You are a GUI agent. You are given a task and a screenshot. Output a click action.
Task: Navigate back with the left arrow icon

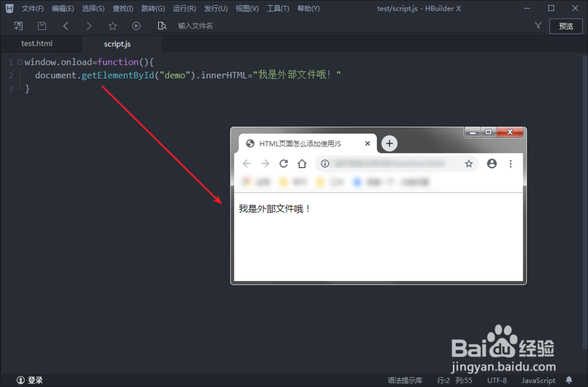pyautogui.click(x=65, y=25)
